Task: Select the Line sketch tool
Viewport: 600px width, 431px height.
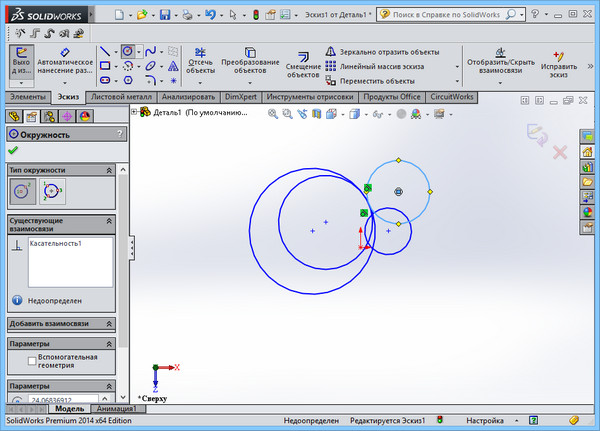Action: click(x=105, y=52)
